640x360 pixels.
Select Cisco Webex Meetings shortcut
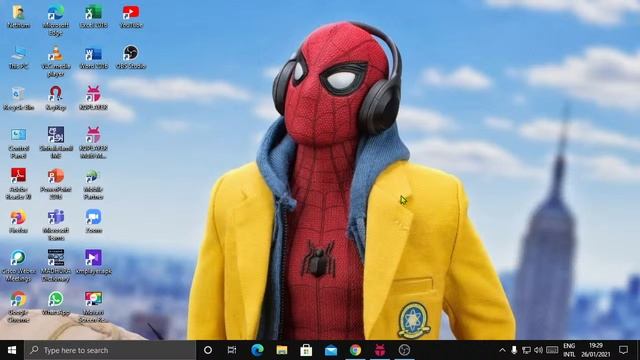(18, 266)
